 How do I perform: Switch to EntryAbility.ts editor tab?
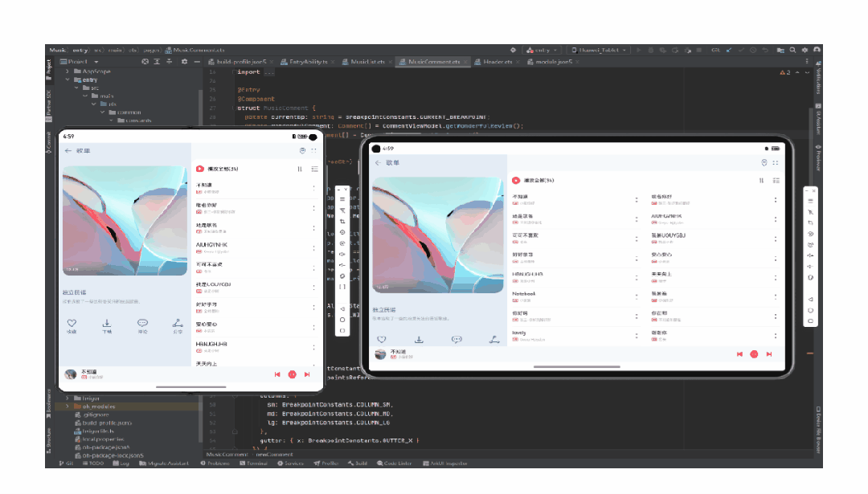pyautogui.click(x=309, y=61)
